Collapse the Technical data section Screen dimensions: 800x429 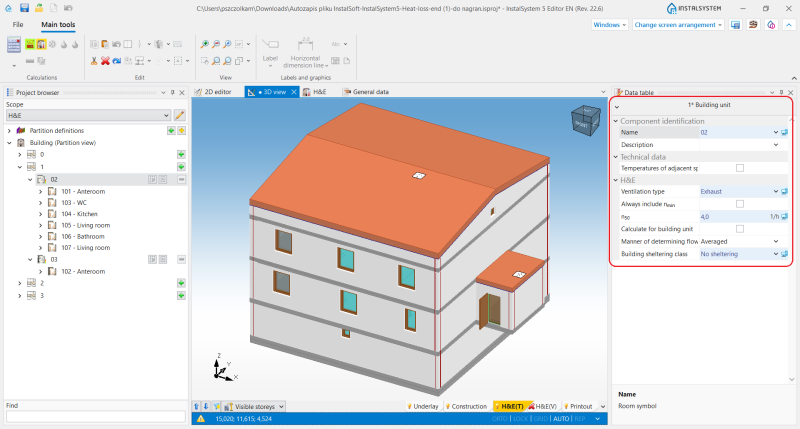pos(616,157)
